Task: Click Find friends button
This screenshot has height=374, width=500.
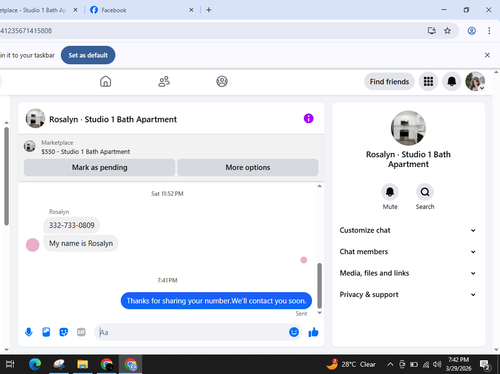Action: pos(389,81)
